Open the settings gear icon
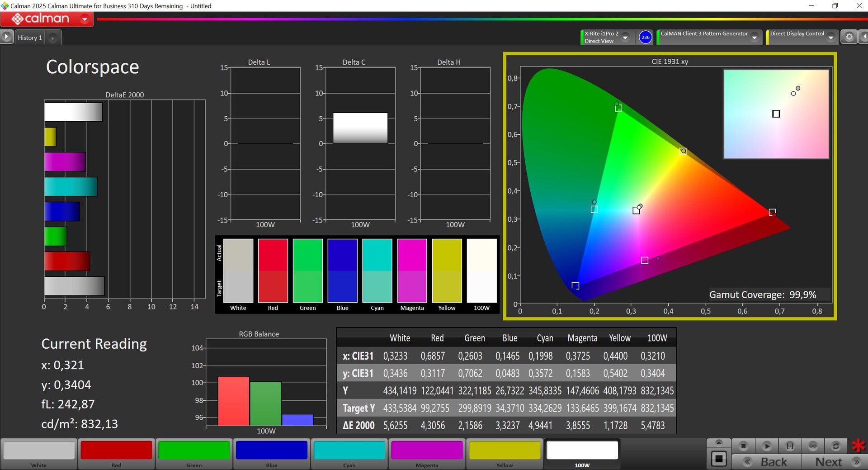 coord(849,37)
